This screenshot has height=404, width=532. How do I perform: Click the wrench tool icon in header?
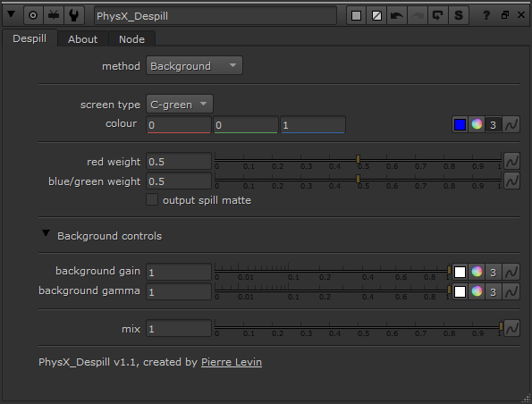click(74, 15)
